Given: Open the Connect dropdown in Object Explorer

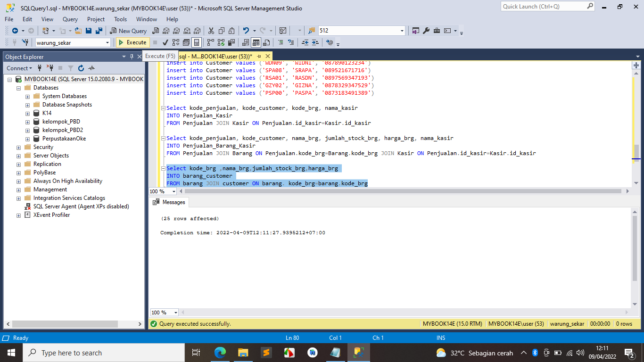Looking at the screenshot, I should tap(19, 68).
